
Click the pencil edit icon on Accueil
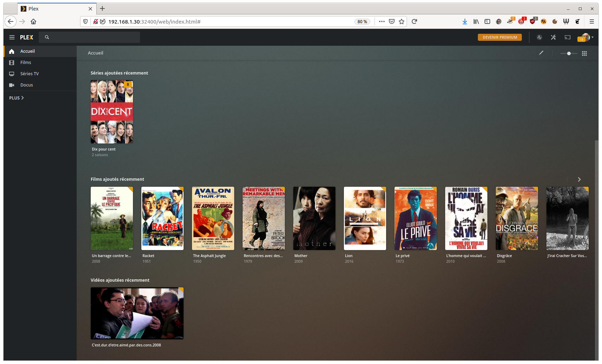541,53
